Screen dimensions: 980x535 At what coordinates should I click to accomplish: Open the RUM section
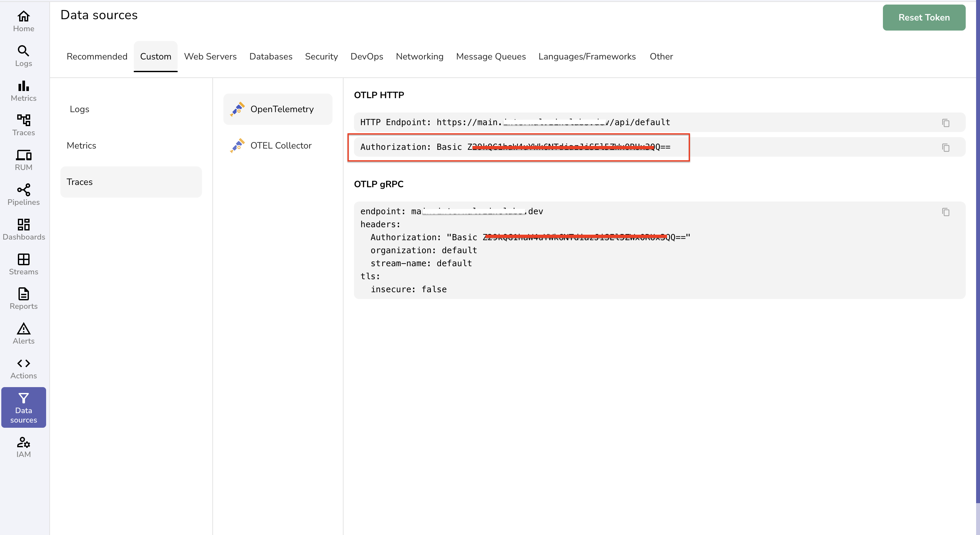point(24,160)
